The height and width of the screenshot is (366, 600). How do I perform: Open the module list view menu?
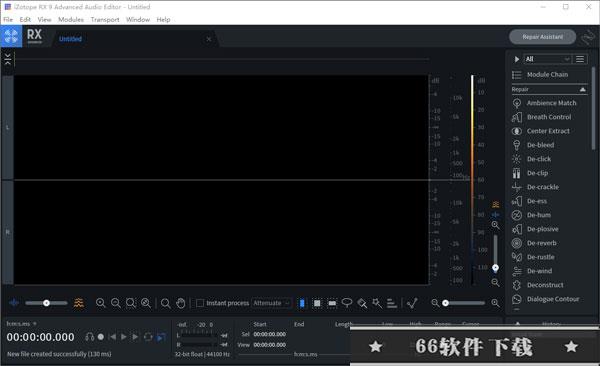coord(580,59)
